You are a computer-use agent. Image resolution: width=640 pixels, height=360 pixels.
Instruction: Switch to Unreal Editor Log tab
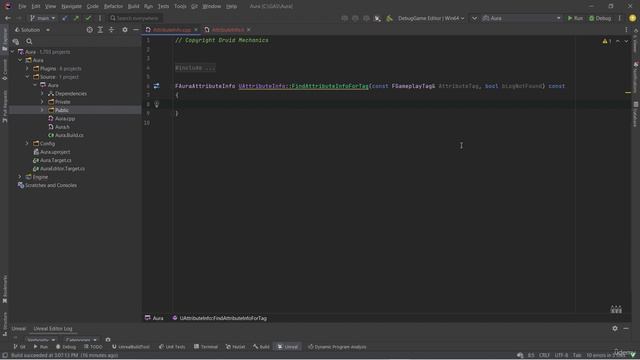click(53, 329)
